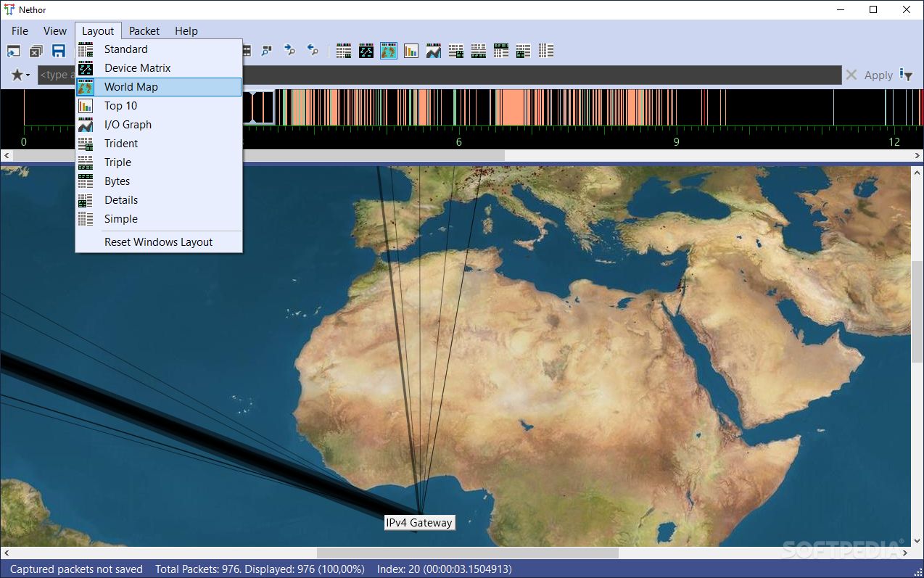Image resolution: width=924 pixels, height=578 pixels.
Task: Click the Apply filter button
Action: coord(878,75)
